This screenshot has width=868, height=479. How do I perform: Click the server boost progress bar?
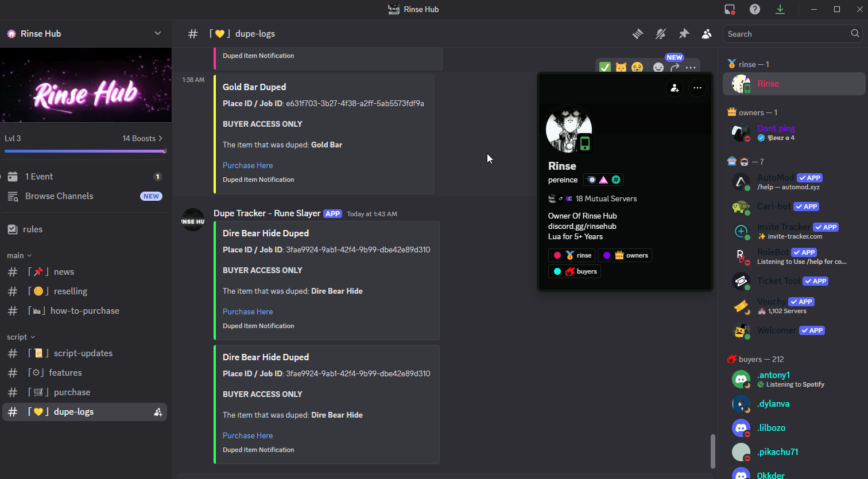[86, 151]
